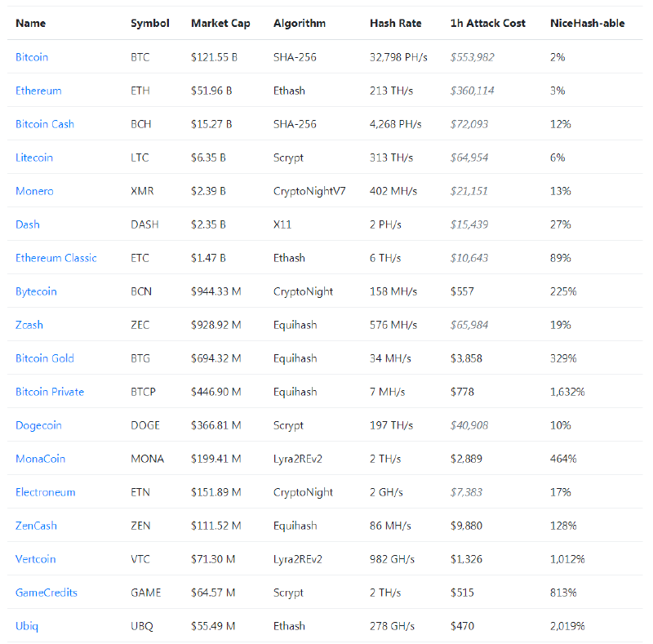Click the Electroneum link
This screenshot has height=644, width=653.
pos(46,492)
